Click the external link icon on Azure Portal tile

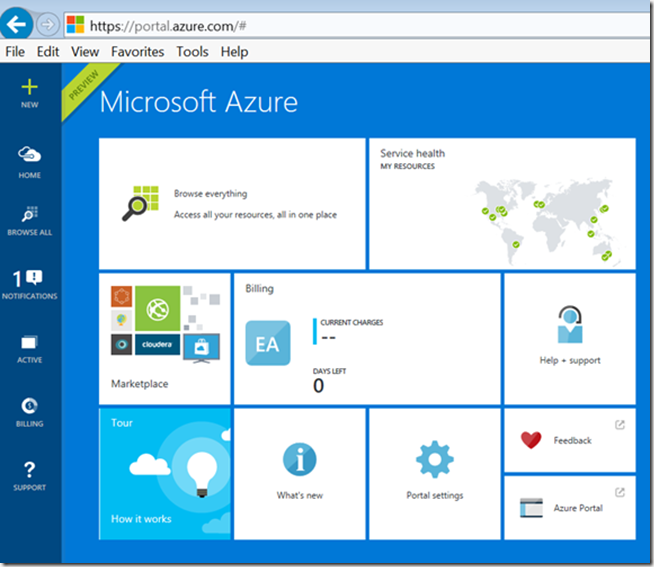coord(620,492)
